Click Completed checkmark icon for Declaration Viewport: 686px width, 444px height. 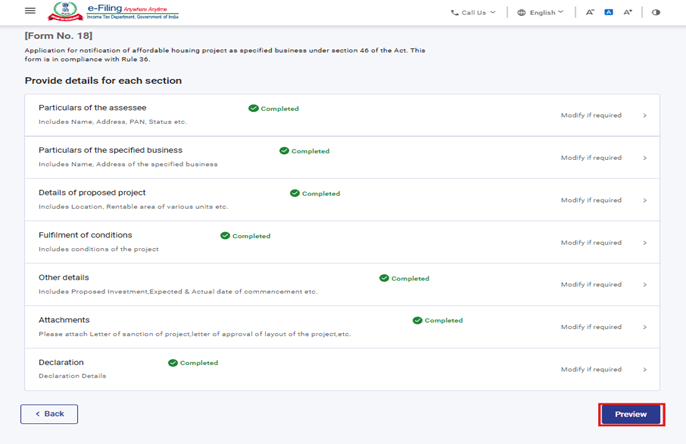click(x=173, y=363)
